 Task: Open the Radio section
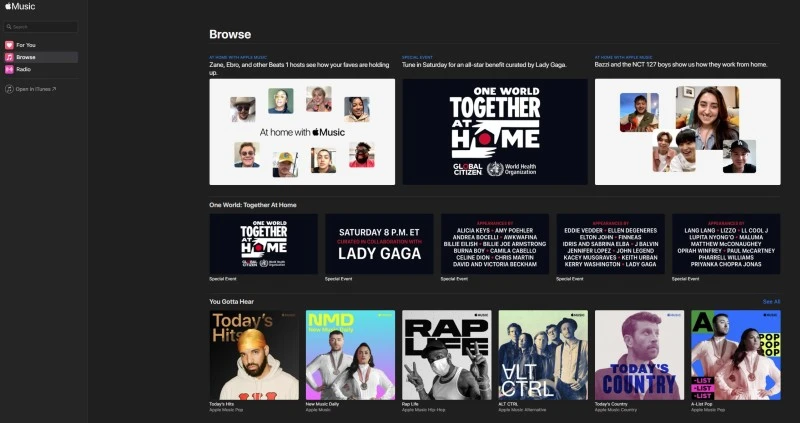point(41,69)
